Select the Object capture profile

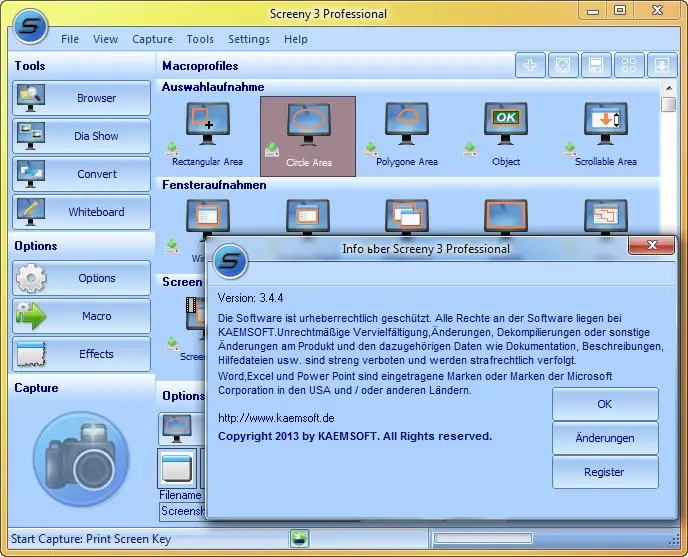coord(505,135)
